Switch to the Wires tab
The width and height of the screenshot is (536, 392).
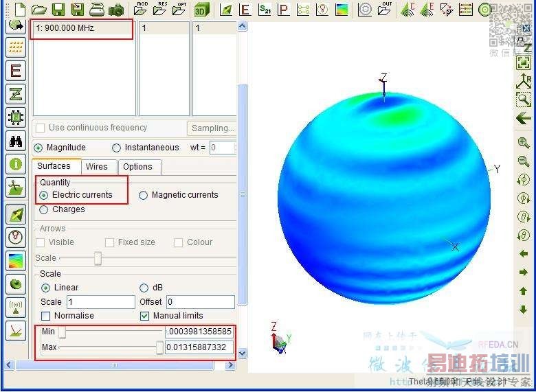99,167
